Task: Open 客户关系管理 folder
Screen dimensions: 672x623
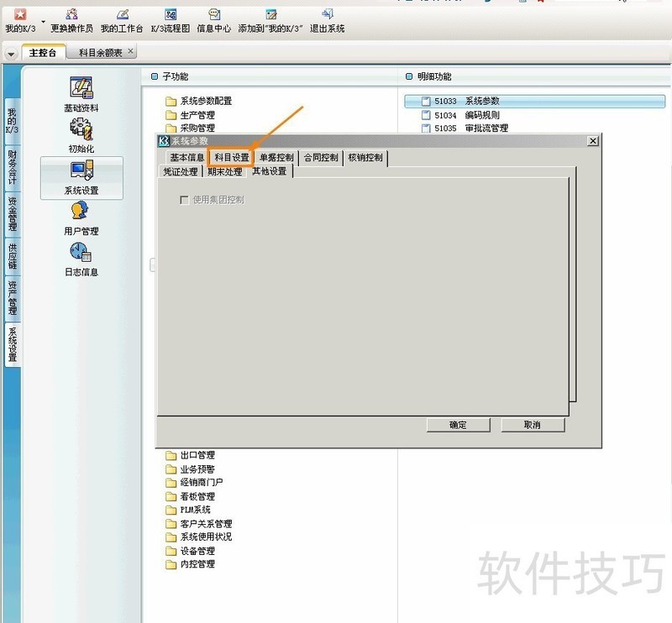Action: (x=198, y=524)
